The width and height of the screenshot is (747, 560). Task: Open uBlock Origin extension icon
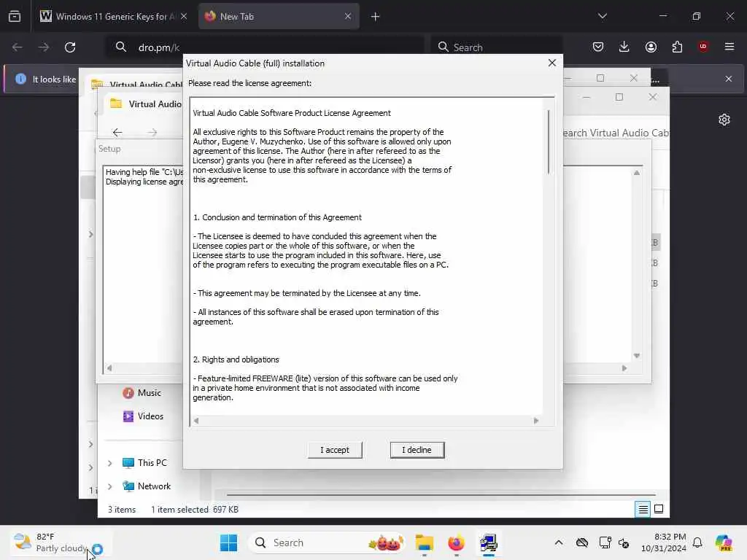click(x=703, y=47)
